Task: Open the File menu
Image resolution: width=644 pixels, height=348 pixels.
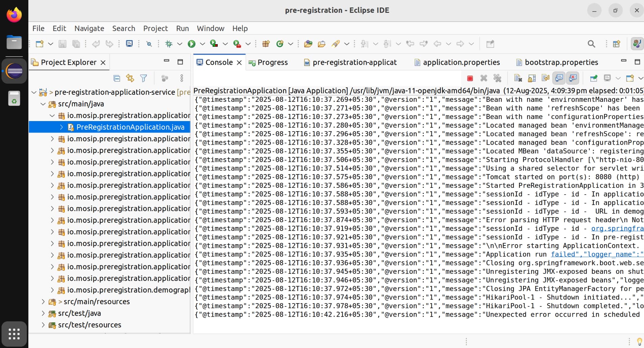Action: [38, 28]
